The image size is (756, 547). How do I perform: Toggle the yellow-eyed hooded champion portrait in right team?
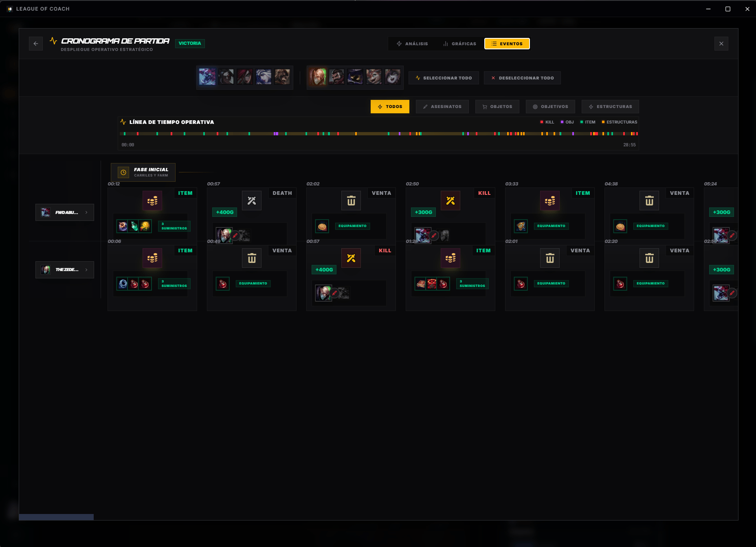tap(355, 77)
